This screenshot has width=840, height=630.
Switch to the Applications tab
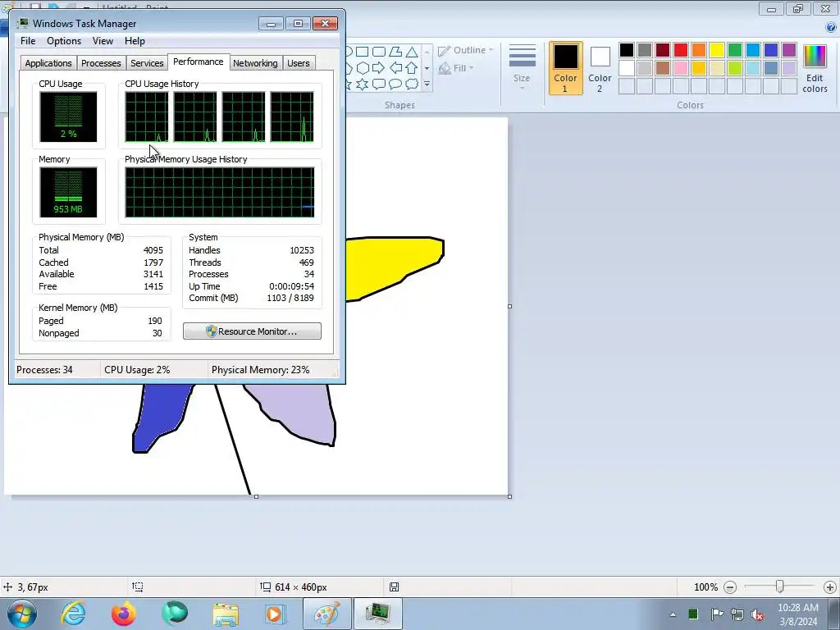pos(48,63)
